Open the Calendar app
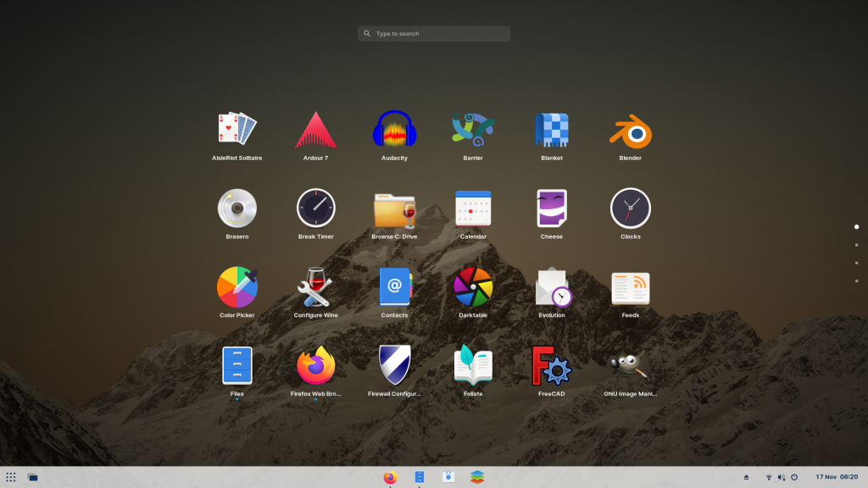The width and height of the screenshot is (868, 488). pyautogui.click(x=473, y=208)
